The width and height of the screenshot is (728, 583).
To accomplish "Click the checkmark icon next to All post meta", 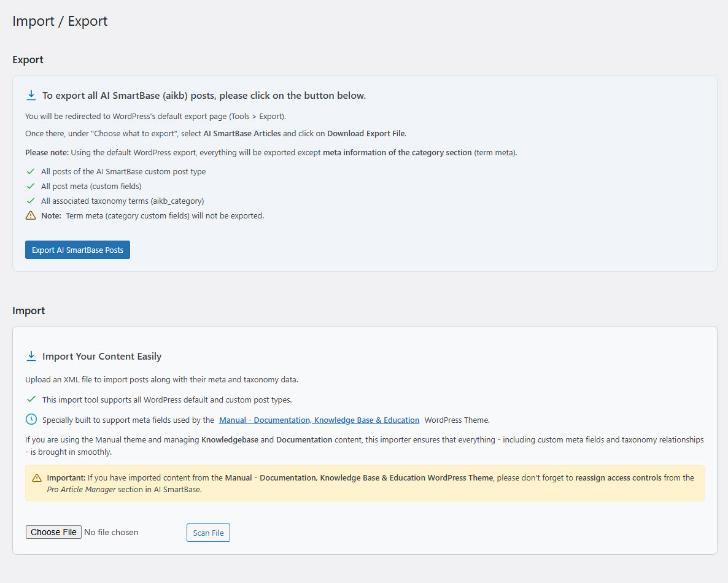I will point(31,186).
